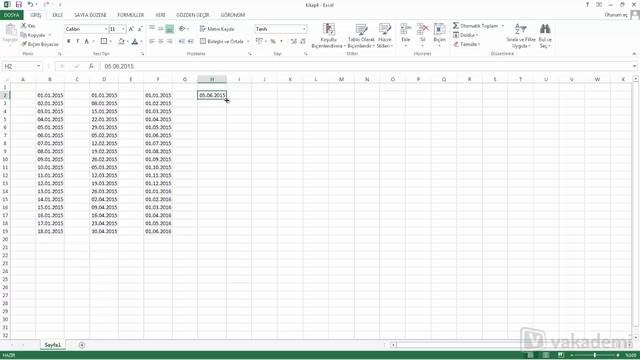The image size is (640, 360).
Task: Switch to the VERİ tab
Action: [x=160, y=15]
